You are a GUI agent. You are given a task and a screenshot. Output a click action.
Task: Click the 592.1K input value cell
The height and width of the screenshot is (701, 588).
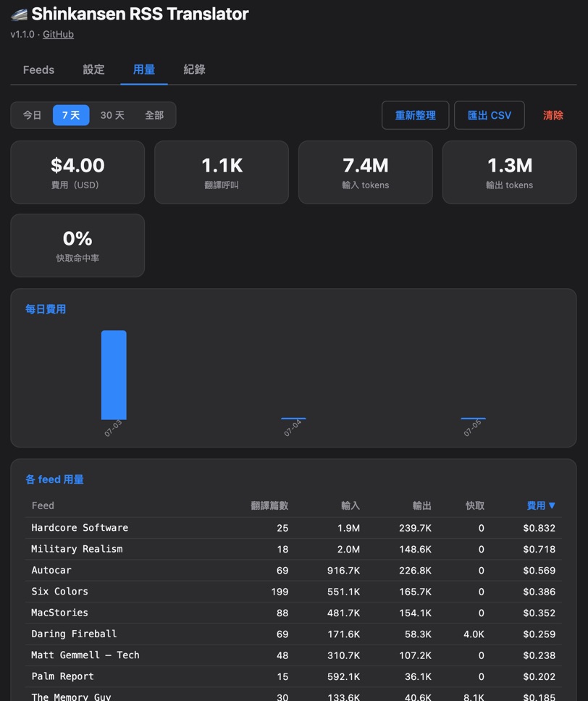point(343,677)
